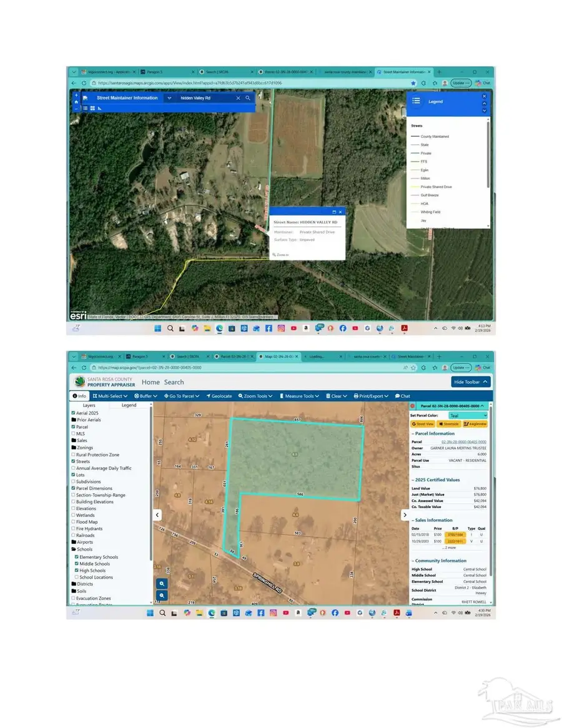Open the Set Parcel Color dropdown

467,415
